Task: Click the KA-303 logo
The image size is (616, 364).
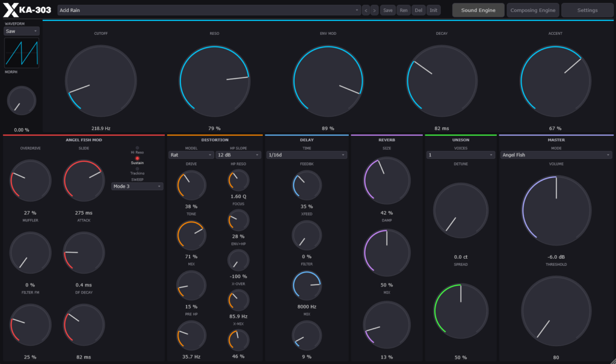Action: coord(26,10)
